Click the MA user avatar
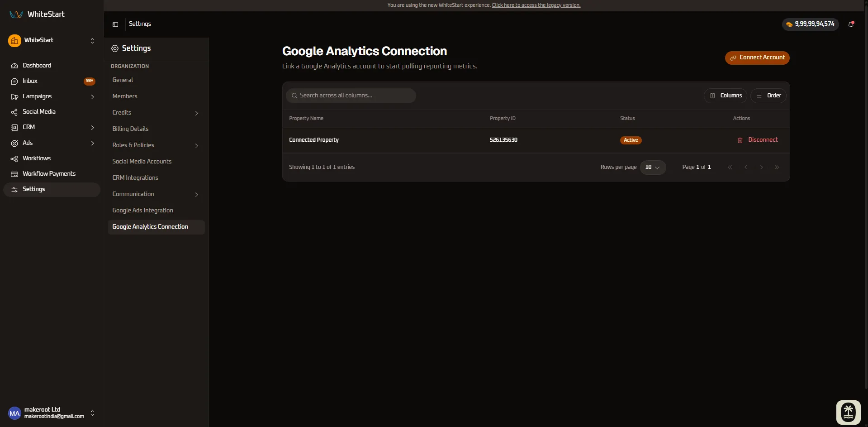 coord(14,413)
